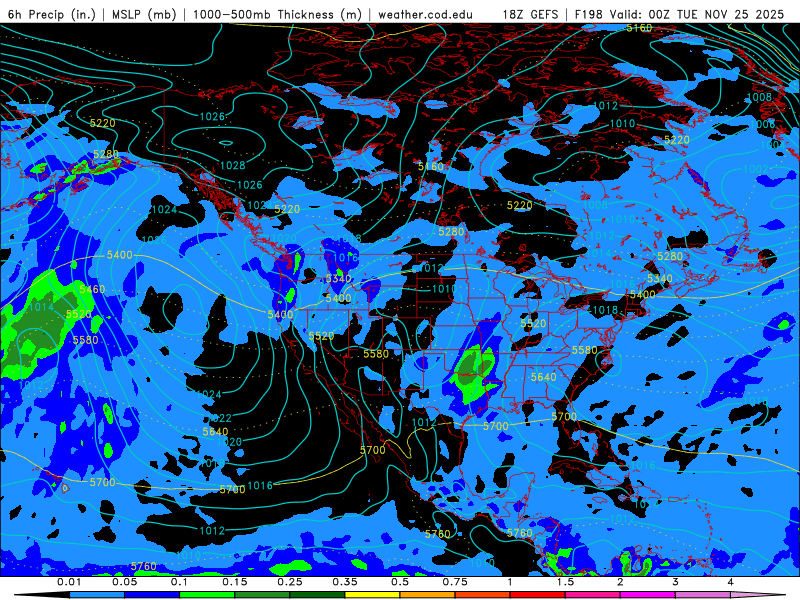Click the weather.cod.edu source text
Image resolution: width=800 pixels, height=600 pixels.
click(x=425, y=14)
